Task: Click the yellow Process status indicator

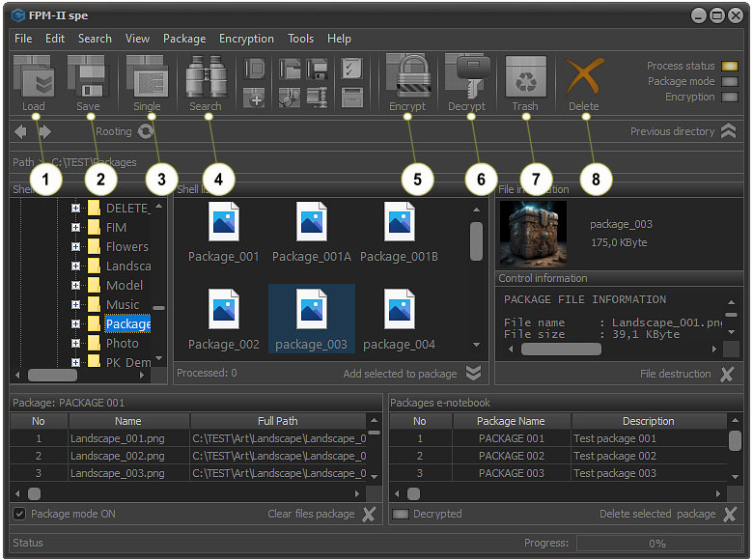Action: click(730, 67)
